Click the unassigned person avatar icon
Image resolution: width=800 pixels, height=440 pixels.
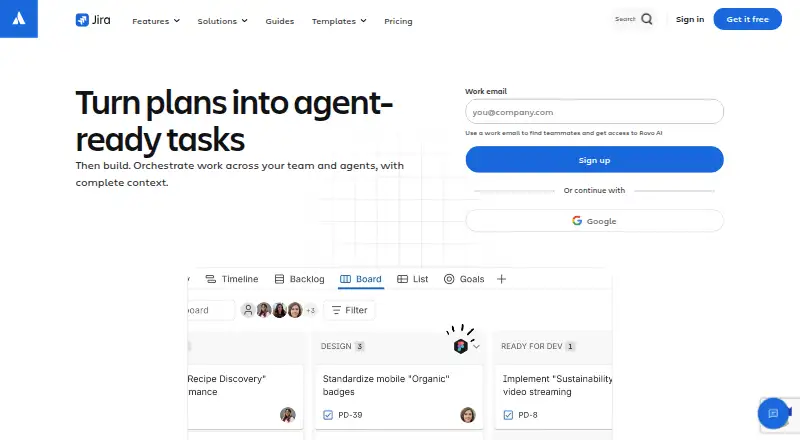(248, 310)
